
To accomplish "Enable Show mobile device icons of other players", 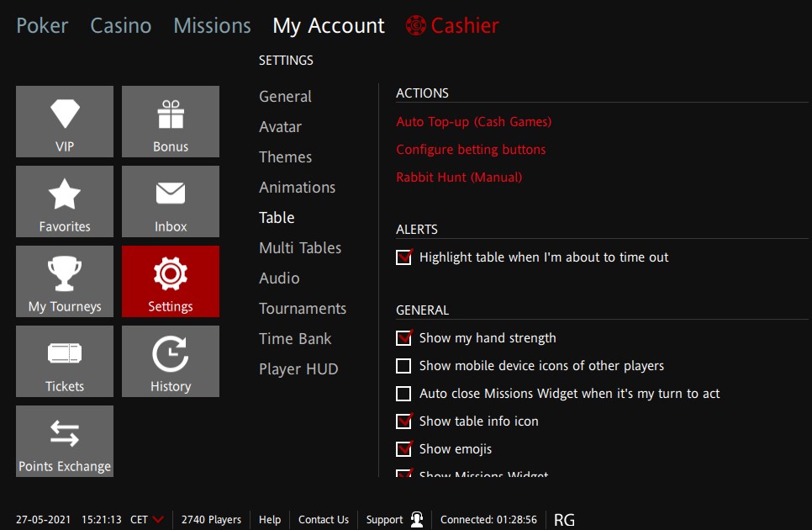I will click(403, 366).
